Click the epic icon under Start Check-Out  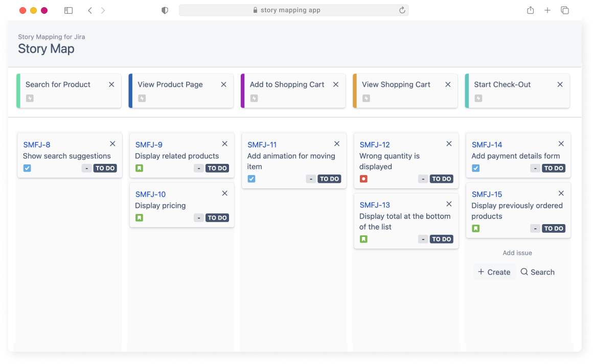click(x=478, y=98)
